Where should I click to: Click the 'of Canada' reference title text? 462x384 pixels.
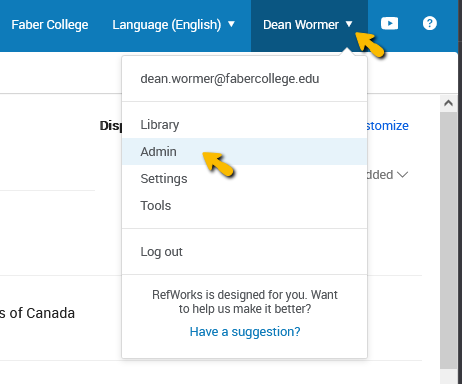pyautogui.click(x=37, y=313)
